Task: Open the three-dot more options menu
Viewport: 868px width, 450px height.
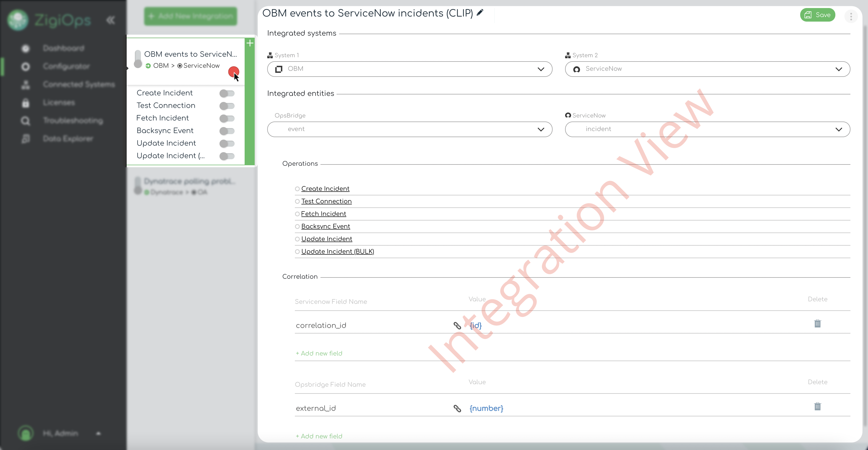Action: tap(851, 16)
